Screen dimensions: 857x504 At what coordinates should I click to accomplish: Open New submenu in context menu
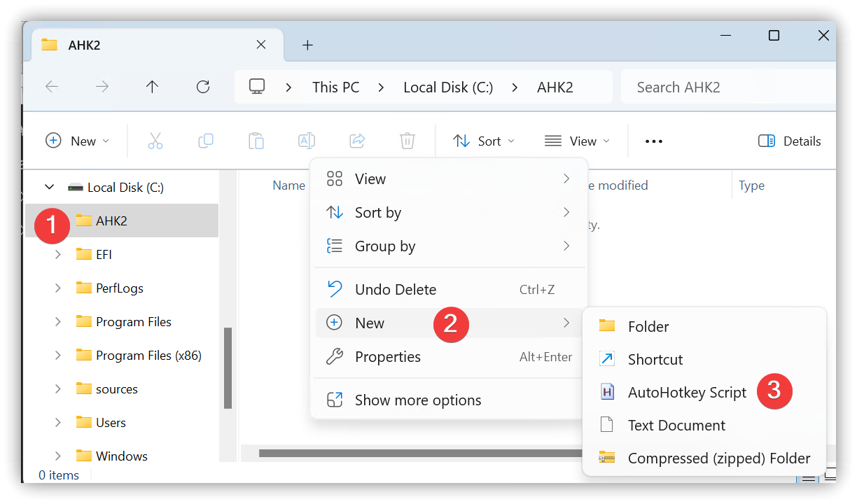point(448,323)
